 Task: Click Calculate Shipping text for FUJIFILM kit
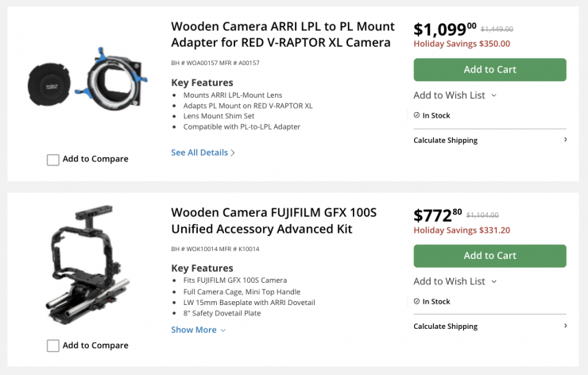445,327
